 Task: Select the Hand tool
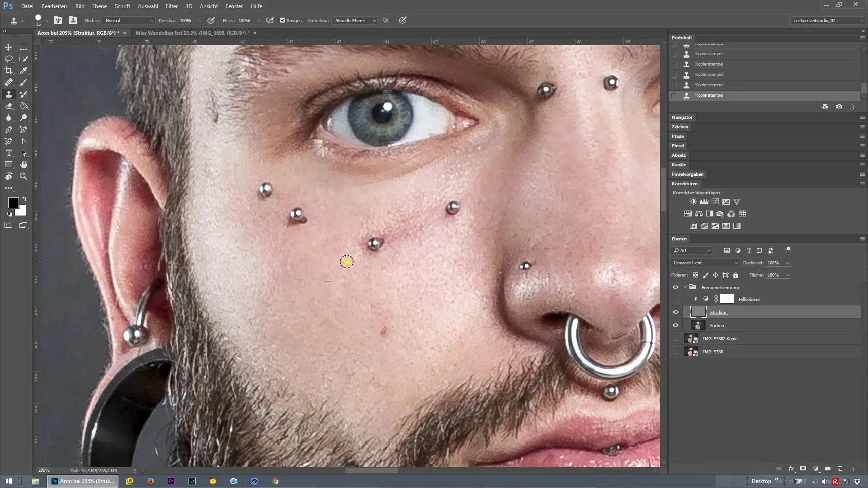point(24,164)
